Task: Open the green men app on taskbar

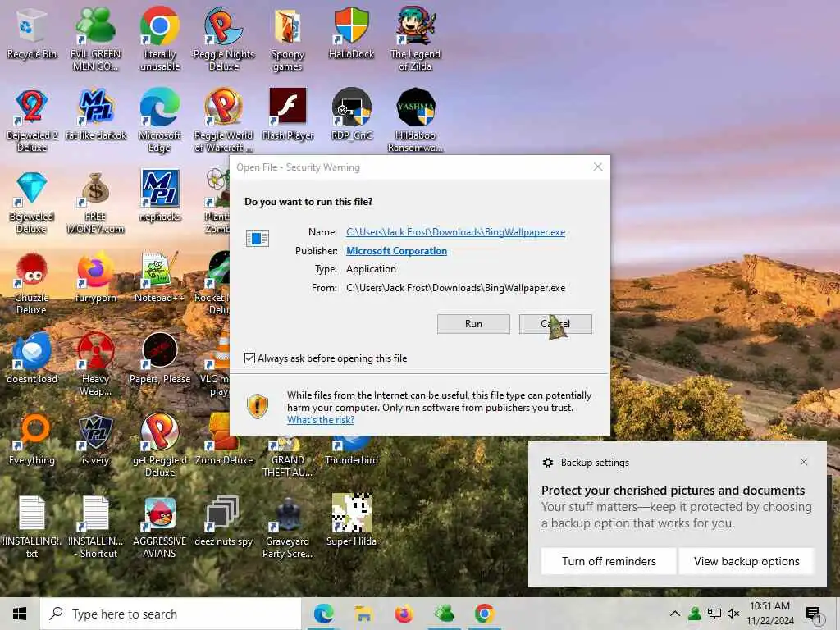Action: click(x=444, y=614)
